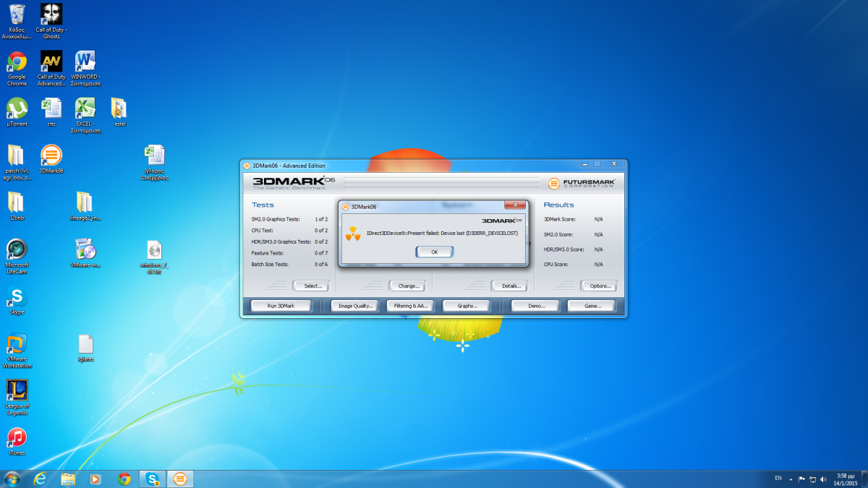This screenshot has width=868, height=488.
Task: Select Microsoft LifeCam shortcut
Action: (x=17, y=257)
